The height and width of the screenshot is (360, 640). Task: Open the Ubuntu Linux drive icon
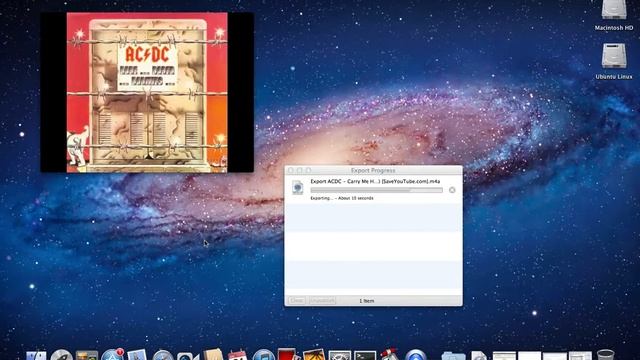click(613, 56)
